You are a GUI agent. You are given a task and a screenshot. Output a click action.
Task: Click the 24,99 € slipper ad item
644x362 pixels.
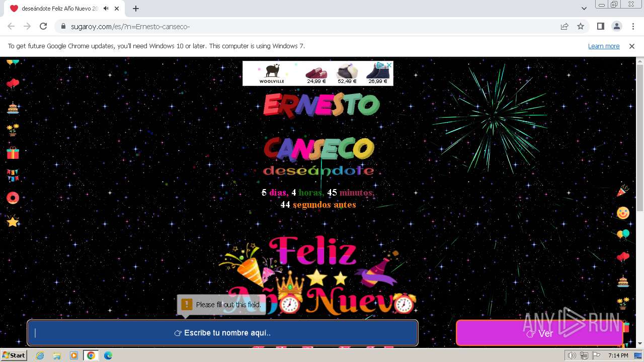point(316,73)
